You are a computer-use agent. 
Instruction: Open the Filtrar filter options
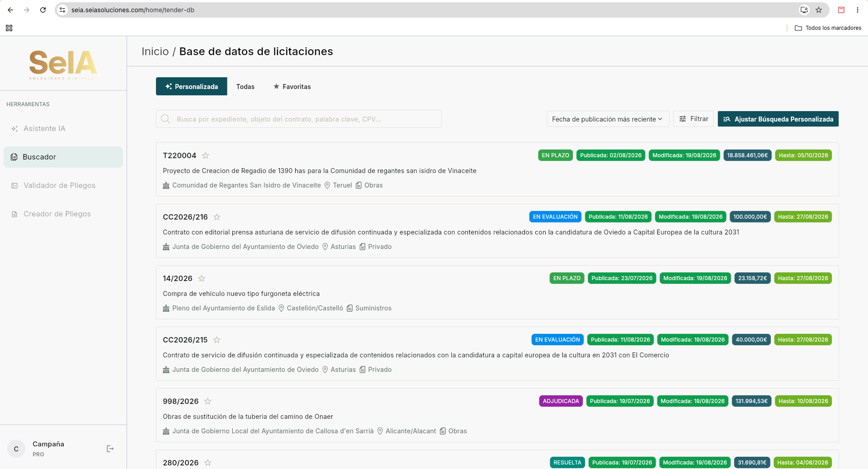tap(693, 119)
